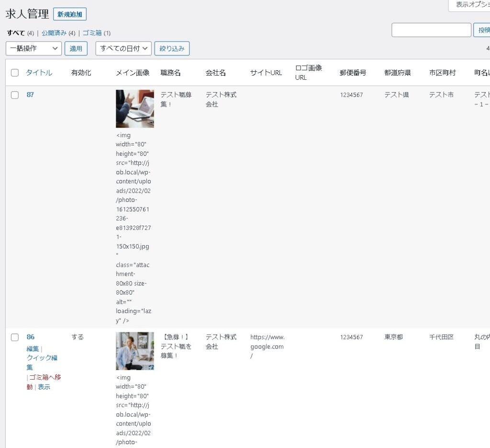
Task: Select the ゴミ箱 filter tab
Action: tap(92, 33)
